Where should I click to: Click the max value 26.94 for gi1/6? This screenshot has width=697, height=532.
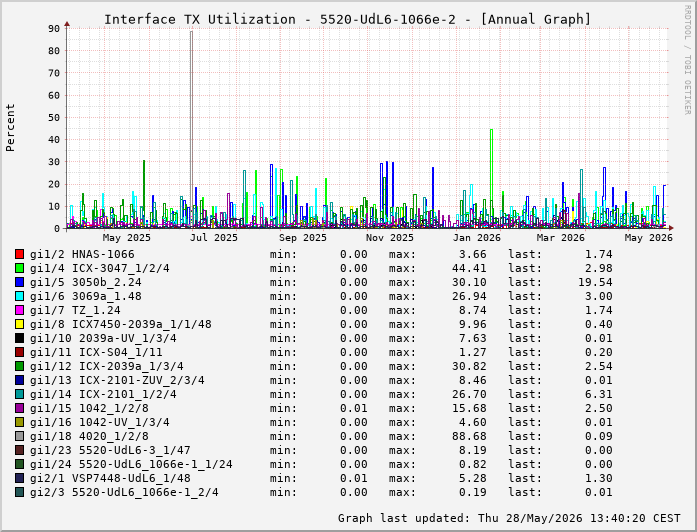click(x=469, y=296)
